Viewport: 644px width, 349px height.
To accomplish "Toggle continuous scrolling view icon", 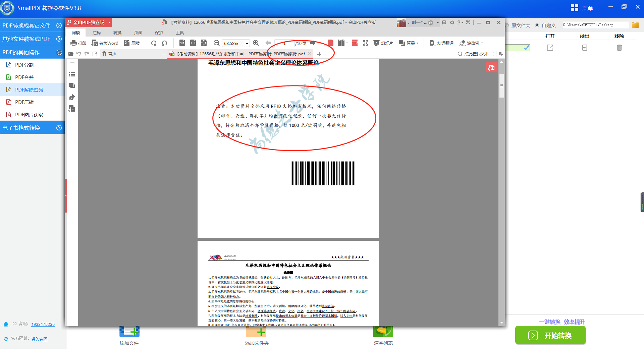I will point(355,43).
